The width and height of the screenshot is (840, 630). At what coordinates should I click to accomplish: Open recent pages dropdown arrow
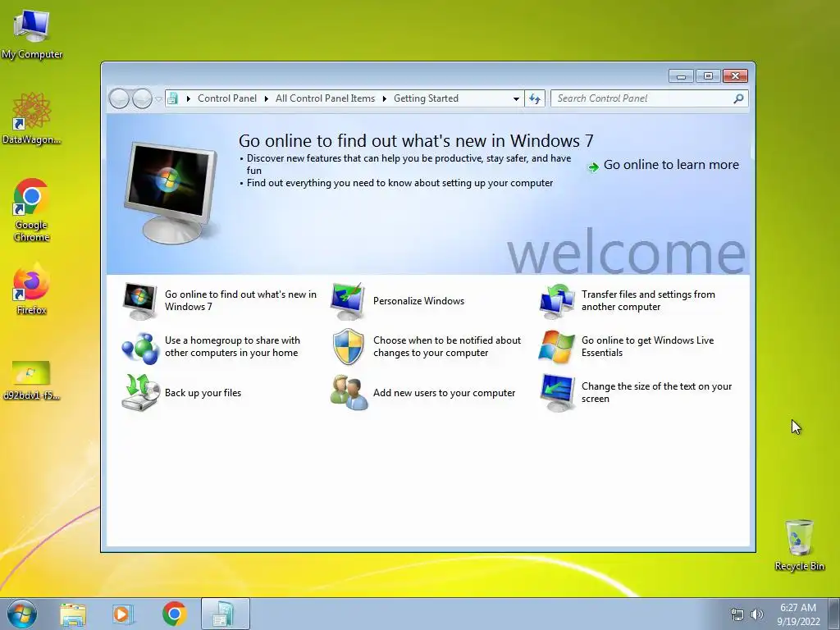(158, 99)
